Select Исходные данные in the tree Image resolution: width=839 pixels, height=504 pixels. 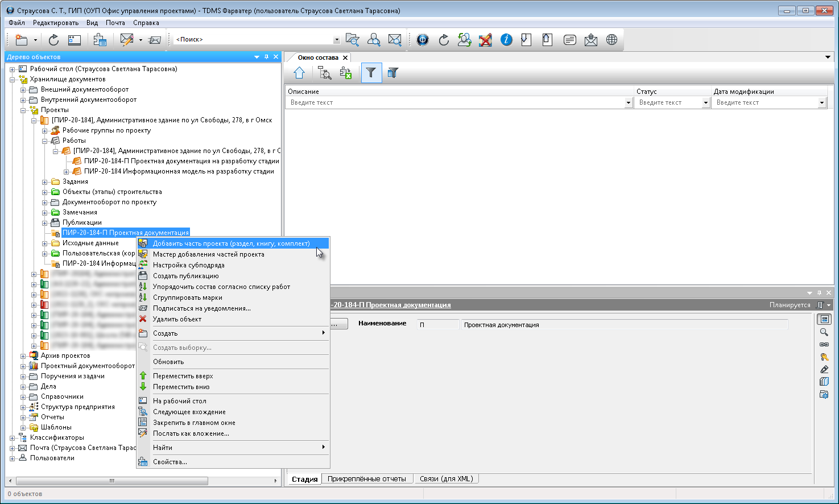tap(90, 243)
